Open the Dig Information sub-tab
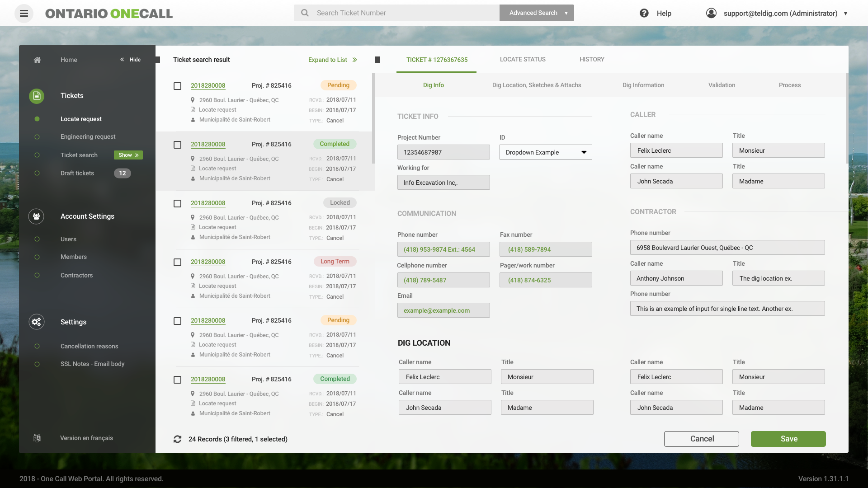This screenshot has height=488, width=868. [643, 85]
